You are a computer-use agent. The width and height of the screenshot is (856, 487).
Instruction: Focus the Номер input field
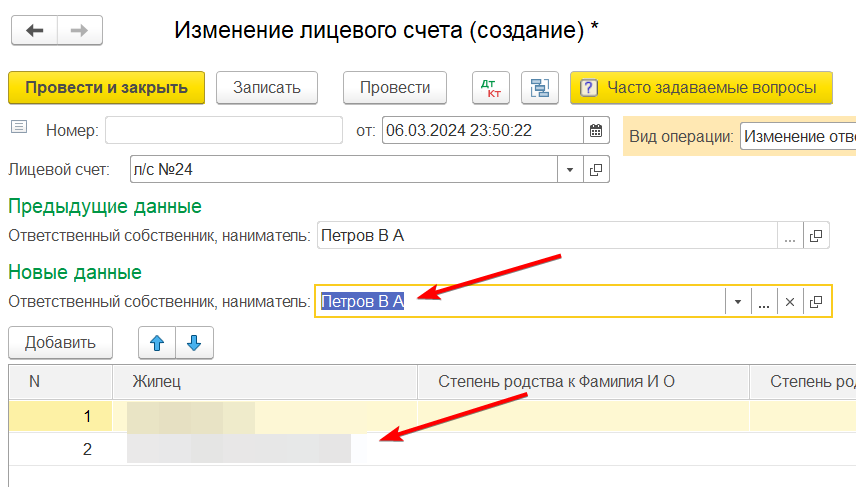pos(224,130)
